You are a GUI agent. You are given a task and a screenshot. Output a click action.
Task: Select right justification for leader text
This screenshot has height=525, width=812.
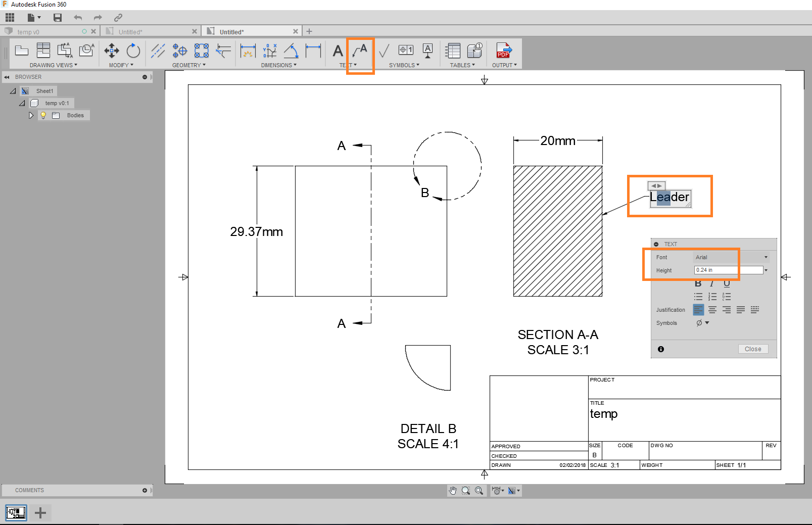click(x=727, y=309)
